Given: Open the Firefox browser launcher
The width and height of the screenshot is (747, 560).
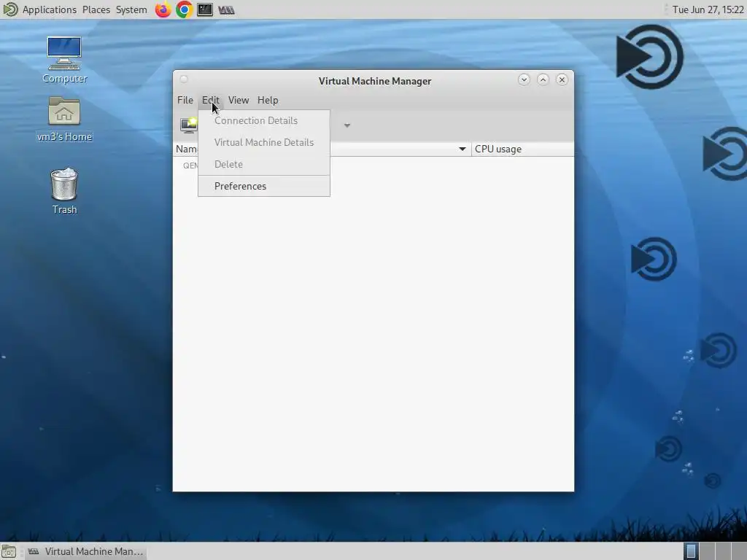Looking at the screenshot, I should click(163, 9).
